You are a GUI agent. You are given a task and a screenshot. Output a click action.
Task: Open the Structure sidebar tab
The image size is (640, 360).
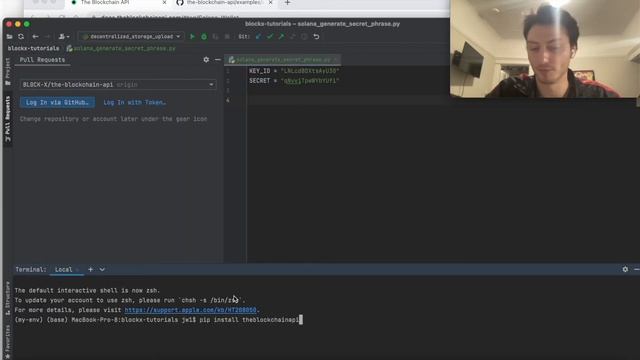[7, 298]
